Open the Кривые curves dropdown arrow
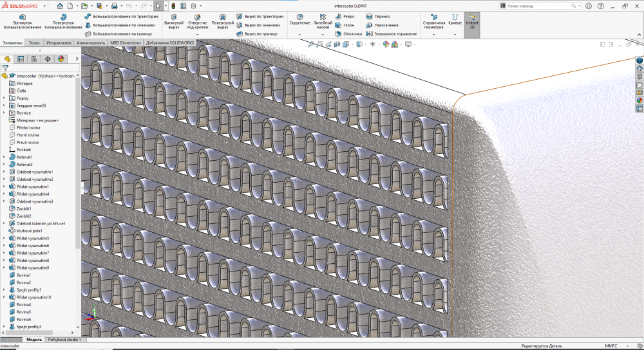 pos(455,34)
